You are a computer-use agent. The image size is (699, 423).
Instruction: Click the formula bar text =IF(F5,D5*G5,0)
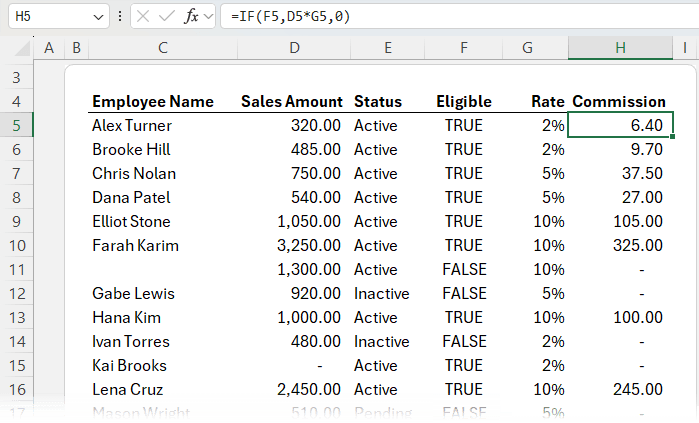[x=291, y=16]
